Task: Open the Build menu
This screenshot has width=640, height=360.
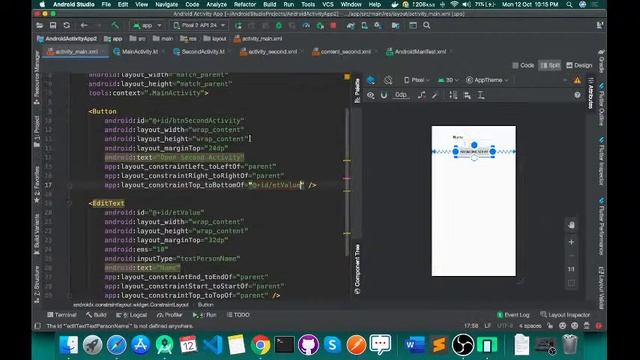Action: pyautogui.click(x=269, y=4)
